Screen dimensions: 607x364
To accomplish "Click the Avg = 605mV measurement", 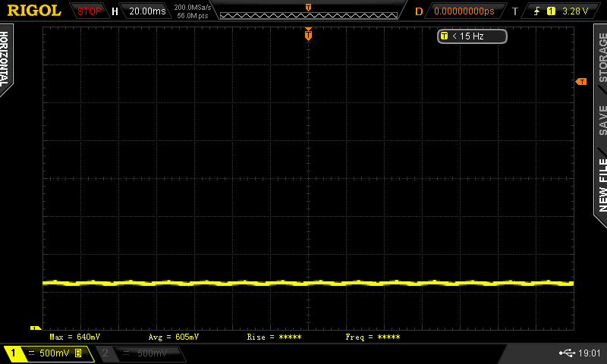I will [174, 337].
